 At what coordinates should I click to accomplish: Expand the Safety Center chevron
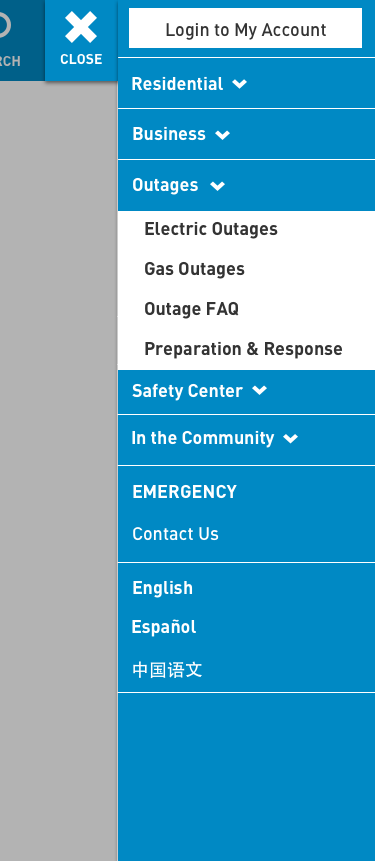point(259,390)
